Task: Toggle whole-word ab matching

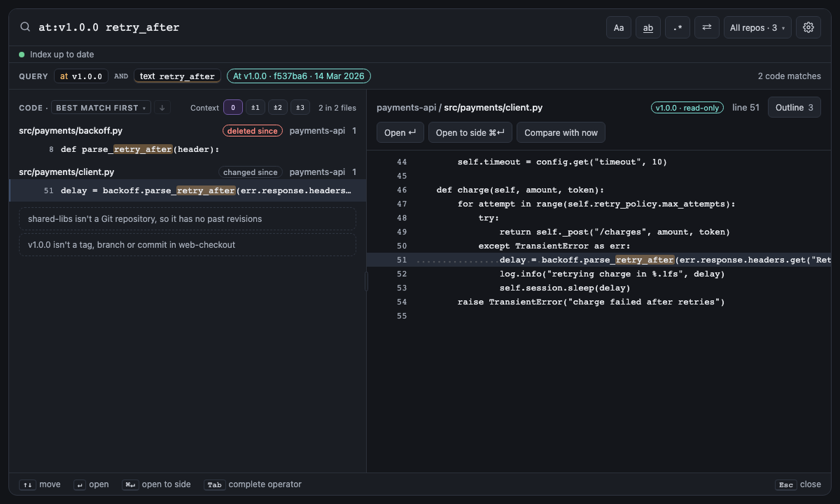Action: [648, 27]
